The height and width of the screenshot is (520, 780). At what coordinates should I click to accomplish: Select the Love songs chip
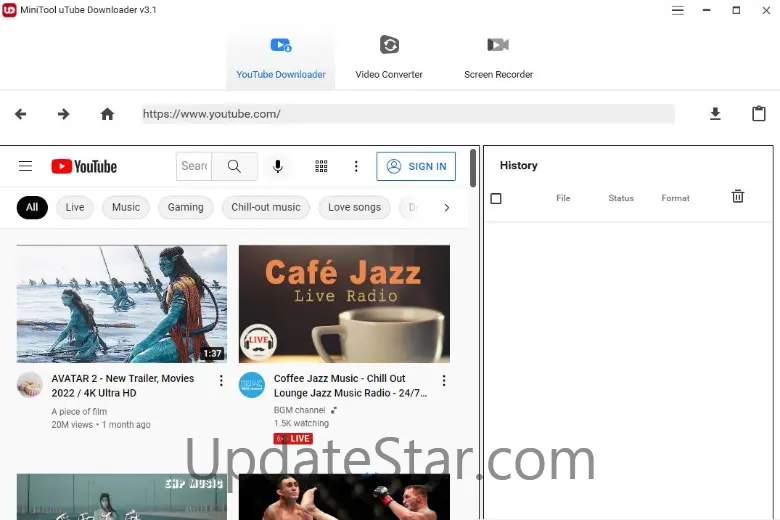pos(354,208)
